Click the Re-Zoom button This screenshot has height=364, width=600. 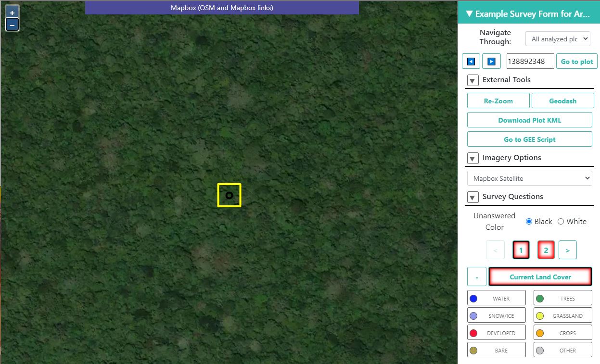498,101
